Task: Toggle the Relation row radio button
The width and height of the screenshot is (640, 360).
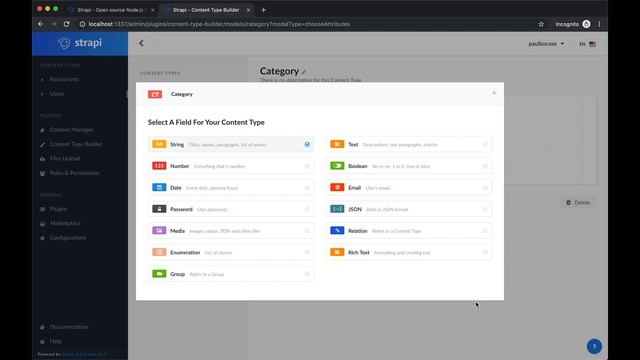Action: point(485,231)
